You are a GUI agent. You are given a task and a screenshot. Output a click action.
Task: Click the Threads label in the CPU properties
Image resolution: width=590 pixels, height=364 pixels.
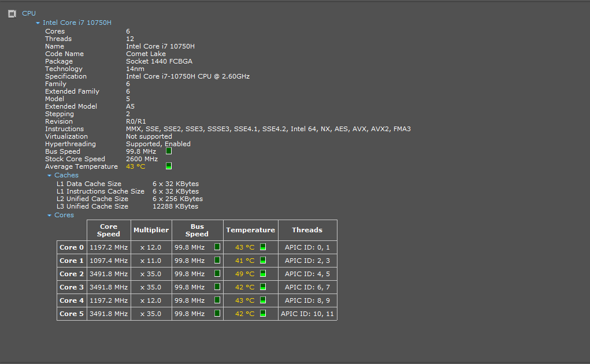tap(58, 39)
